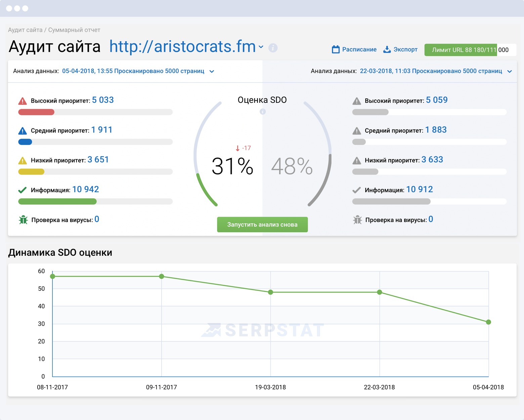
Task: Click the calendar icon next to Расписание
Action: tap(336, 49)
